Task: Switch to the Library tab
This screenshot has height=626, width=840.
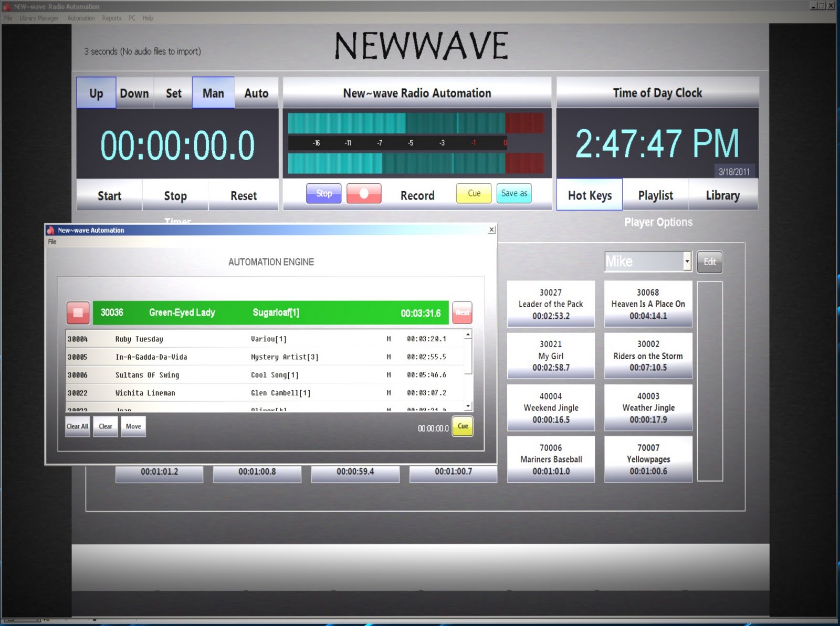Action: (723, 195)
